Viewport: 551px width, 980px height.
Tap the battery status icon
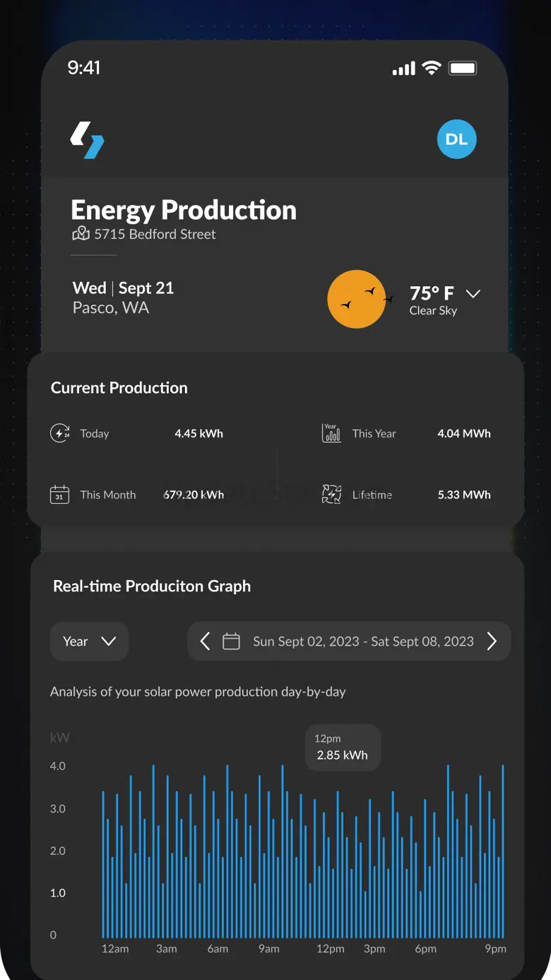pos(463,68)
